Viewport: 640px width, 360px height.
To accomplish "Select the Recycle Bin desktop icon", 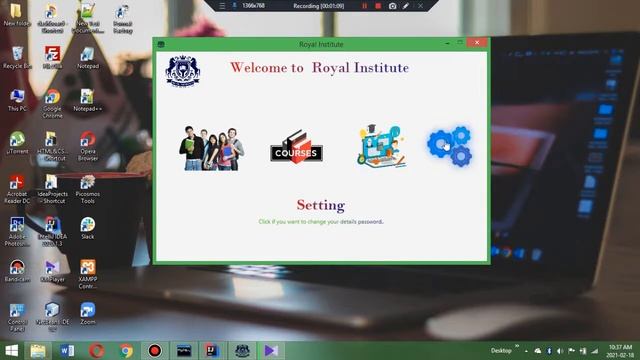I will (17, 58).
